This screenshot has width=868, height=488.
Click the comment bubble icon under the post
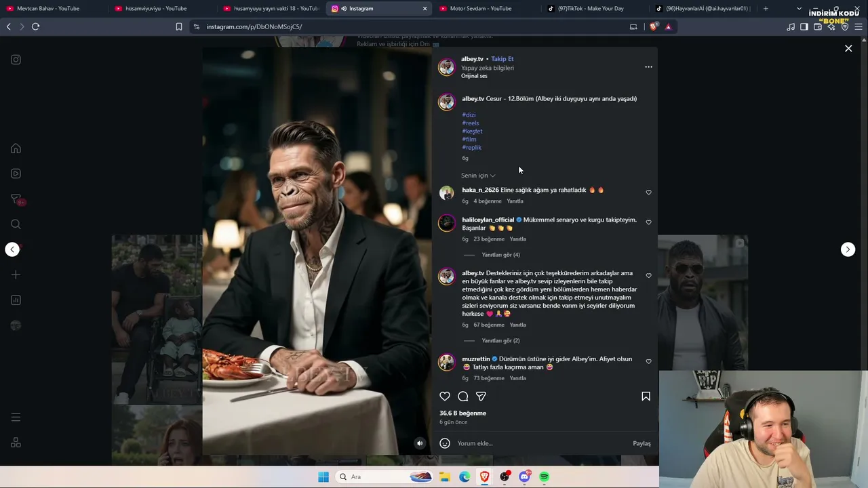click(463, 396)
